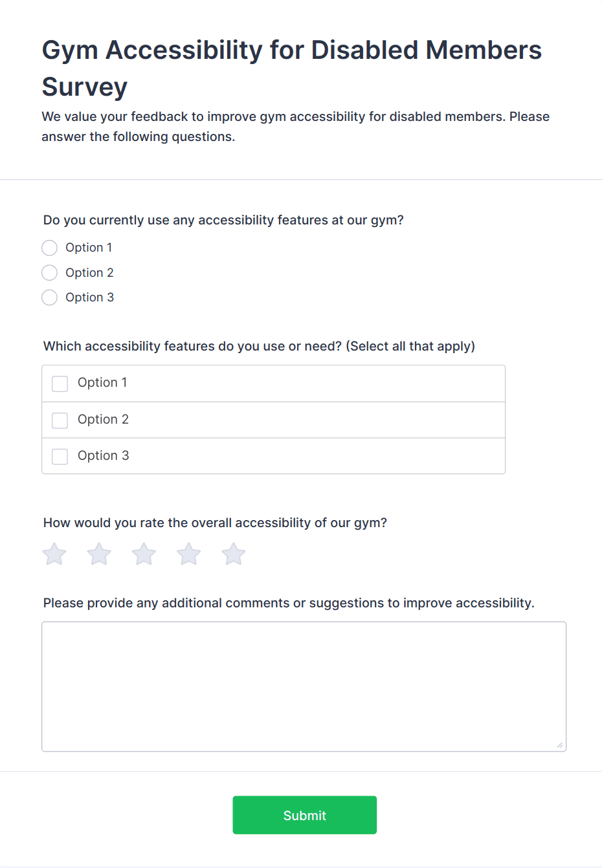Check the Option 3 checkbox
The height and width of the screenshot is (868, 602).
pyautogui.click(x=60, y=457)
